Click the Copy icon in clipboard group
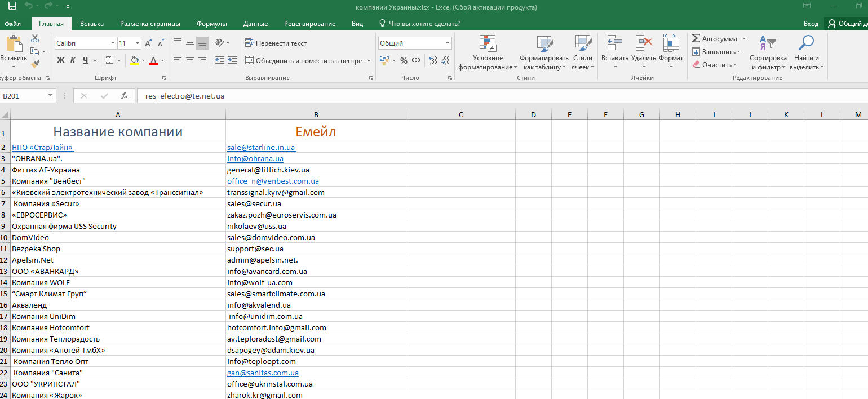 tap(34, 51)
